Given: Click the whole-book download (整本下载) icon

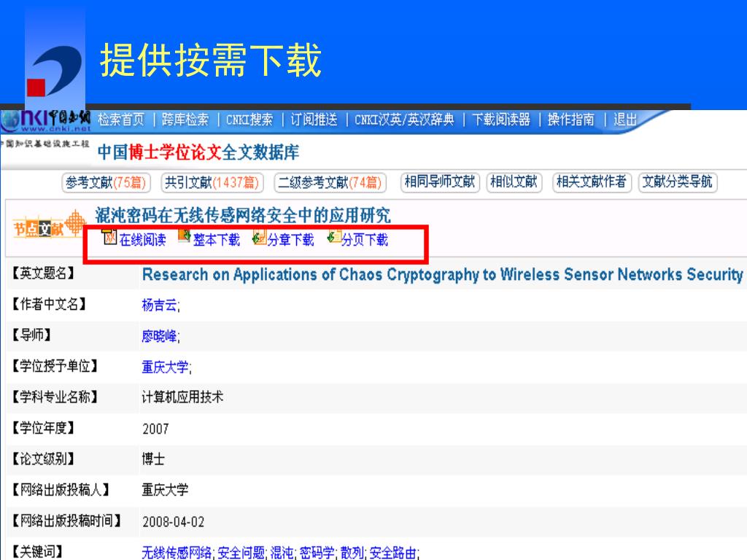Looking at the screenshot, I should 185,236.
